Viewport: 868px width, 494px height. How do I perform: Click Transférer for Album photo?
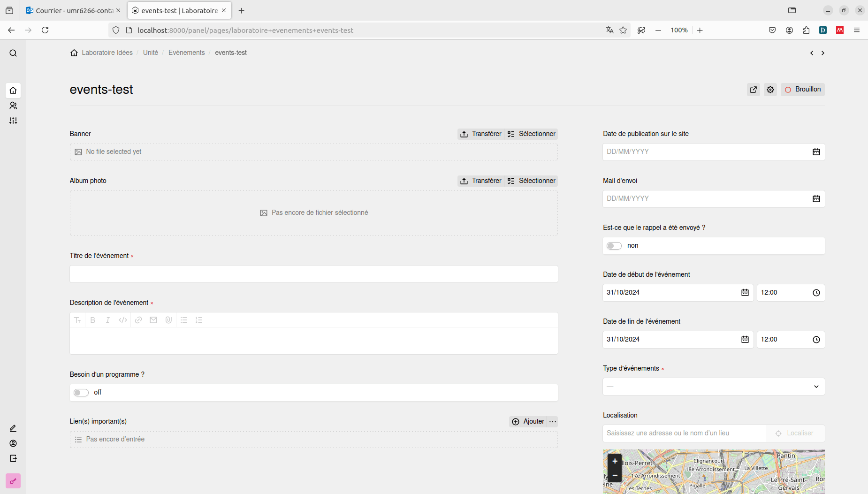(x=481, y=181)
